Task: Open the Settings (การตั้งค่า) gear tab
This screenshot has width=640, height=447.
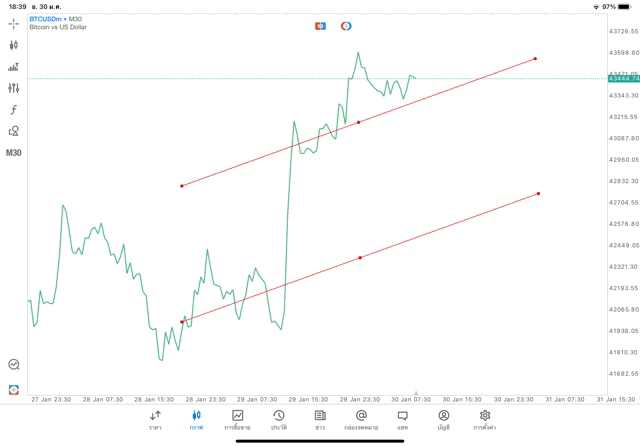Action: pos(485,420)
